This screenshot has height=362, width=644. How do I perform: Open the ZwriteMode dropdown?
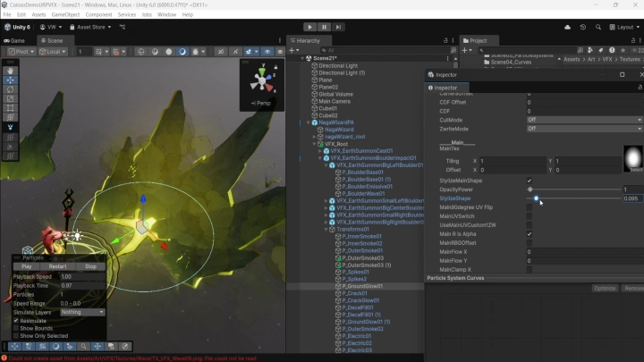[x=585, y=129]
